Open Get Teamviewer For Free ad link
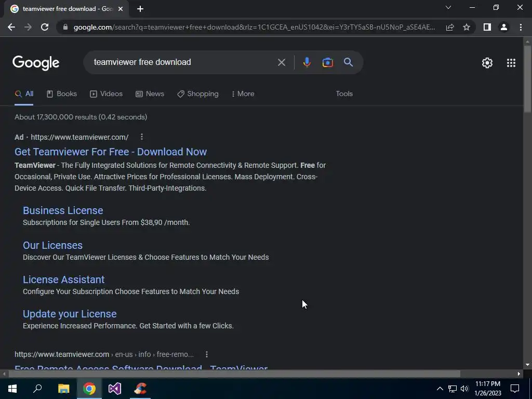Viewport: 532px width, 399px height. 111,152
